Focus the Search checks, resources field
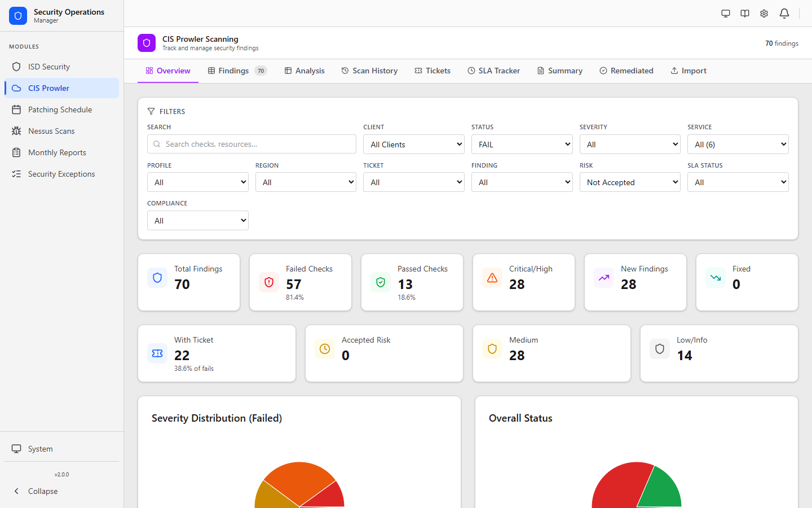The width and height of the screenshot is (812, 508). (251, 144)
